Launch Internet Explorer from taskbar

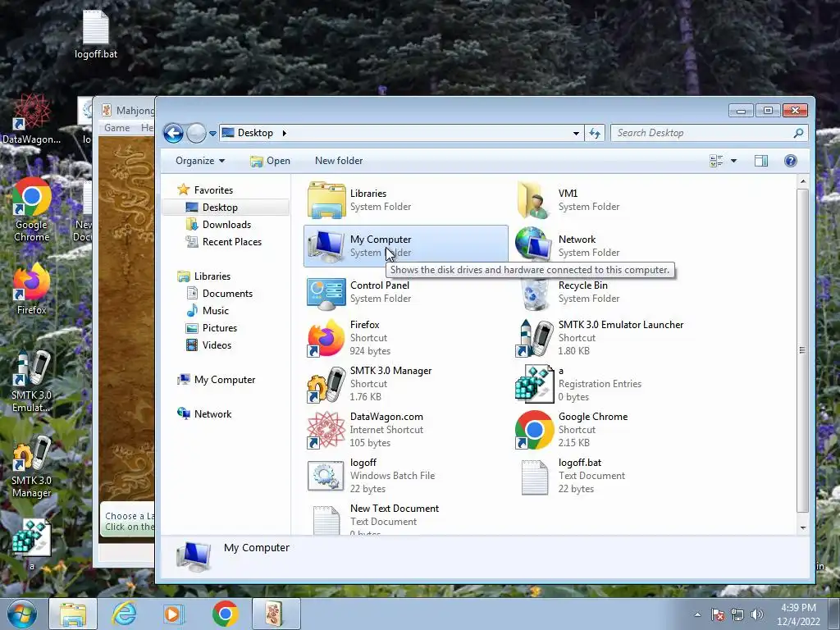pos(124,614)
